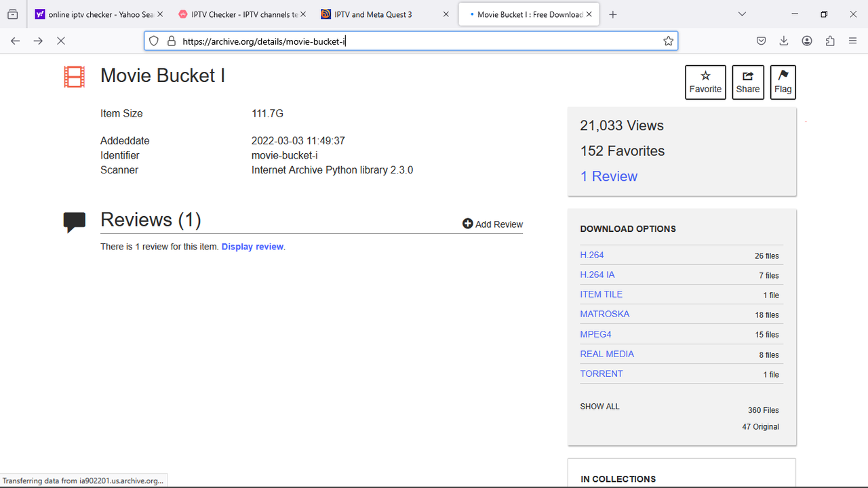Image resolution: width=868 pixels, height=488 pixels.
Task: Close the Yahoo Search tab
Action: 160,14
